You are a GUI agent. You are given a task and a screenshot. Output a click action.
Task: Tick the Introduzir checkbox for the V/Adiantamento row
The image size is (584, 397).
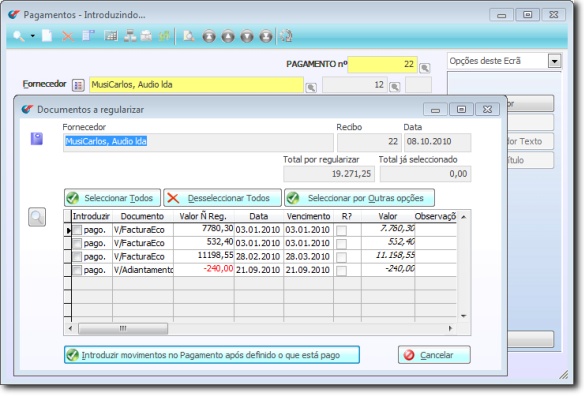[77, 270]
